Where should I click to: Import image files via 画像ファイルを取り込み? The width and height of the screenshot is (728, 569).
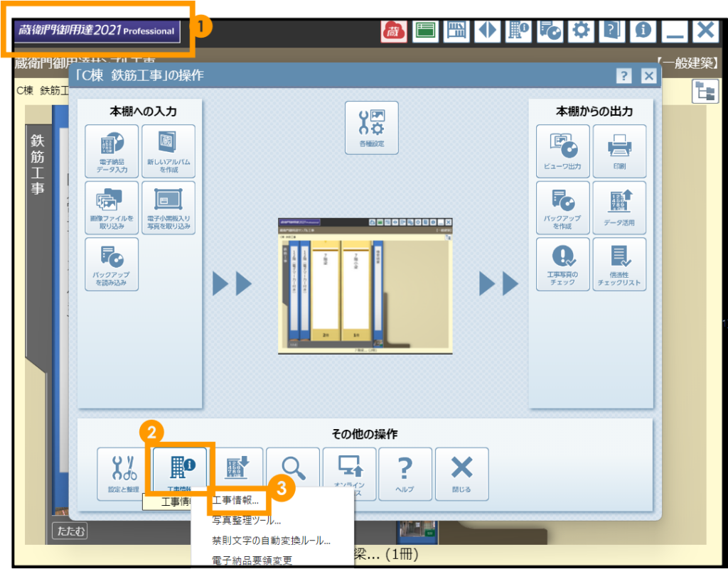pos(112,207)
